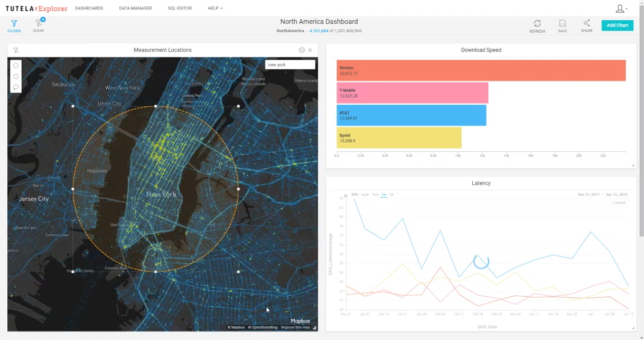The height and width of the screenshot is (340, 644).
Task: Click the Download Speed chart resize corner
Action: (x=633, y=166)
